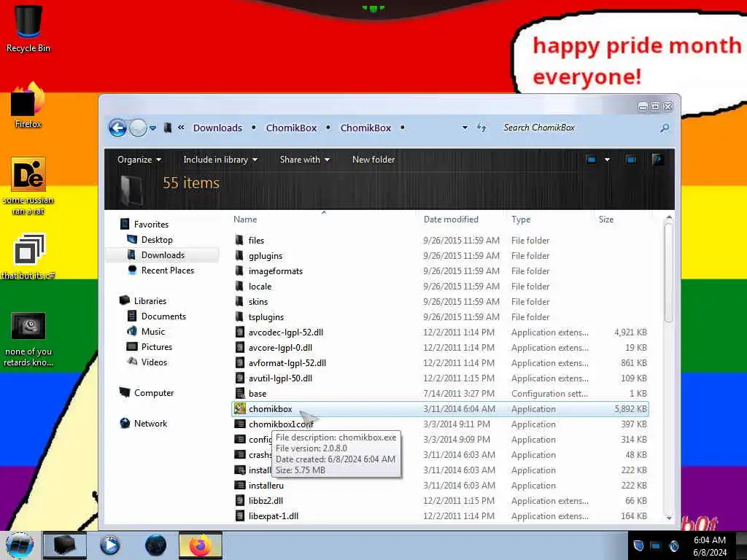Select the installeru application icon
This screenshot has width=747, height=560.
click(240, 485)
